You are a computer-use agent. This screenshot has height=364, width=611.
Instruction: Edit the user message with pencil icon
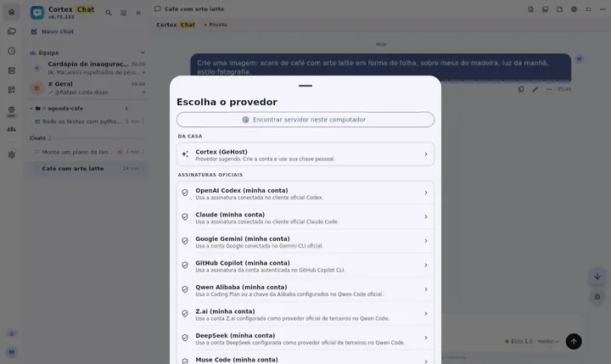(x=535, y=89)
